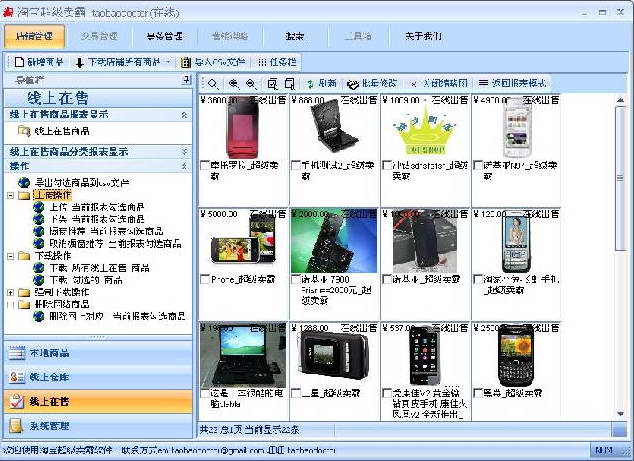This screenshot has height=461, width=634.
Task: Check the box for the ¥1288 camera item
Action: point(296,393)
